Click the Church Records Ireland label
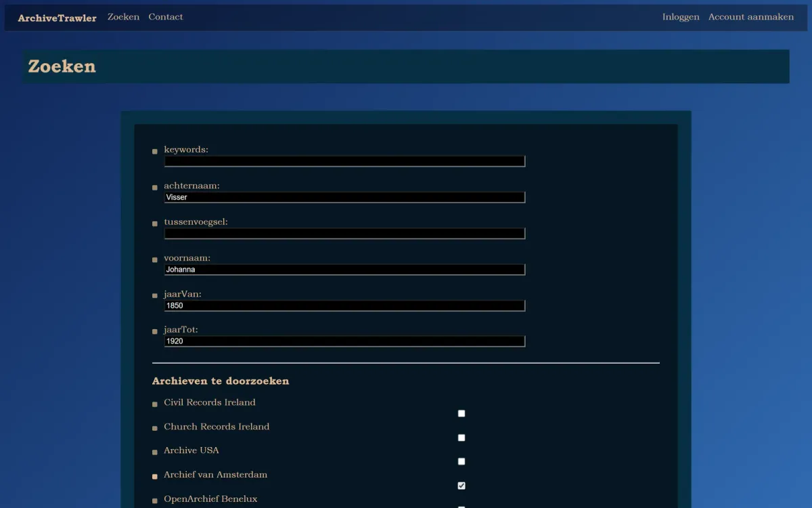This screenshot has height=508, width=812. (x=217, y=427)
